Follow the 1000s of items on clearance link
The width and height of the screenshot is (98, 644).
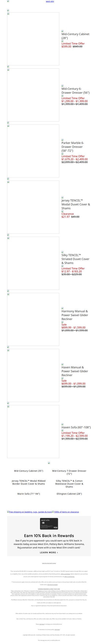pyautogui.click(x=65, y=512)
